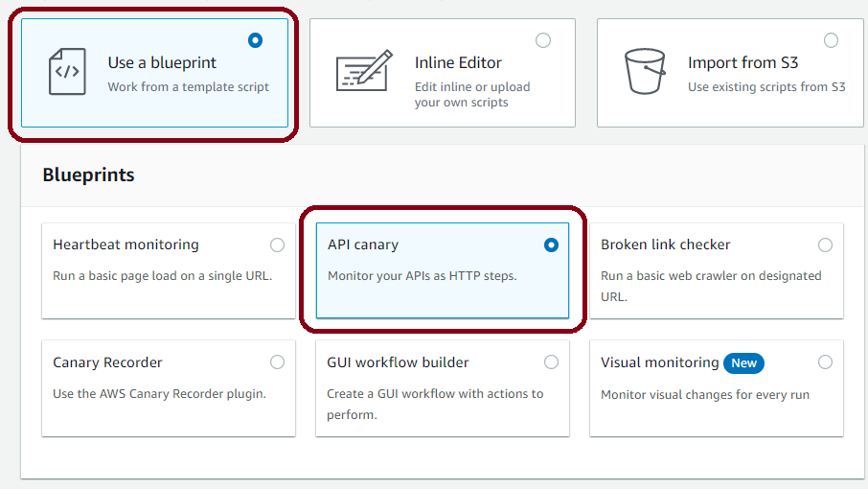
Task: Click the S3 bucket icon
Action: click(645, 71)
